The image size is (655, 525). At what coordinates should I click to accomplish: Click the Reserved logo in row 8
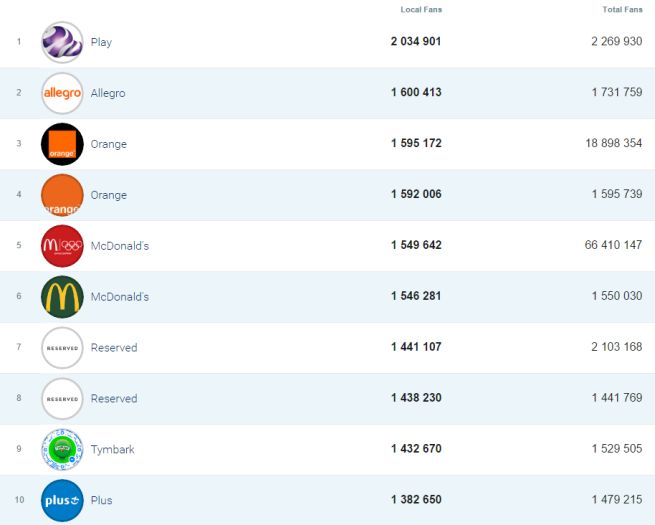click(62, 399)
